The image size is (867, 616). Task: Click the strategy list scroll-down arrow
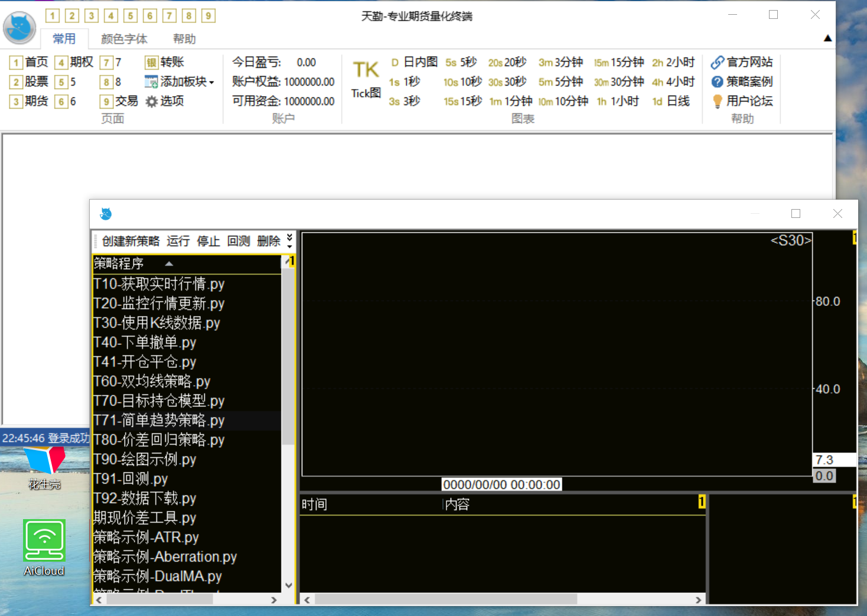click(288, 585)
